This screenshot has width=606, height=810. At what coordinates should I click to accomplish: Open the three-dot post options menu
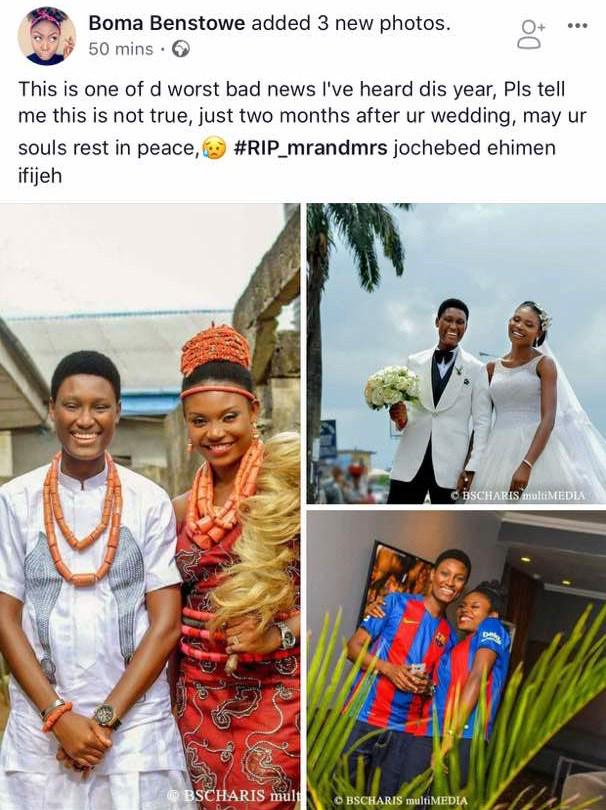[x=577, y=25]
